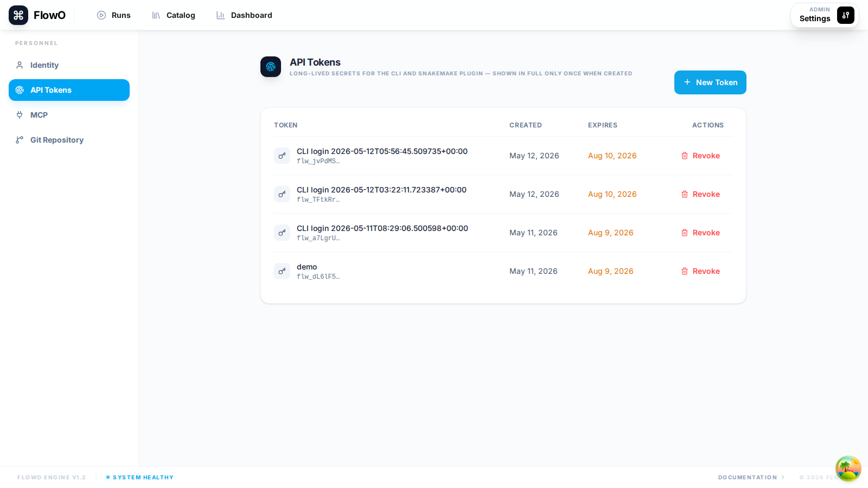Click Aug 9, 2026 expiry for demo token
This screenshot has width=868, height=488.
611,271
